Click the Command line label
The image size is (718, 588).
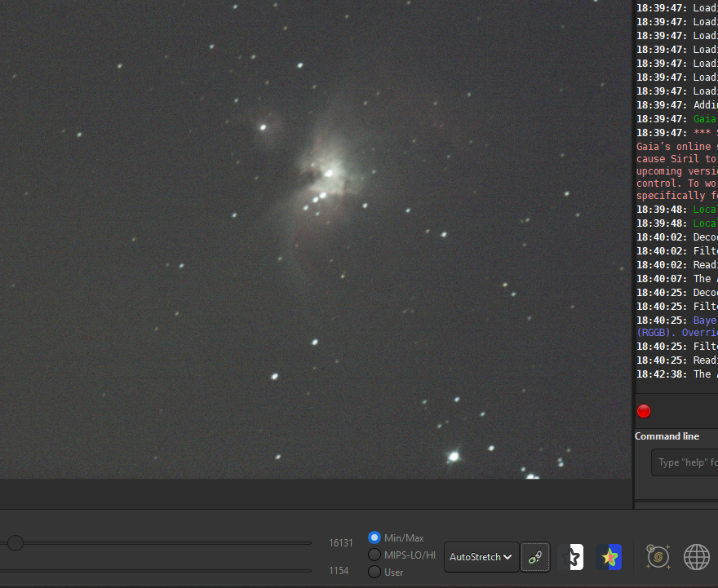(x=667, y=436)
